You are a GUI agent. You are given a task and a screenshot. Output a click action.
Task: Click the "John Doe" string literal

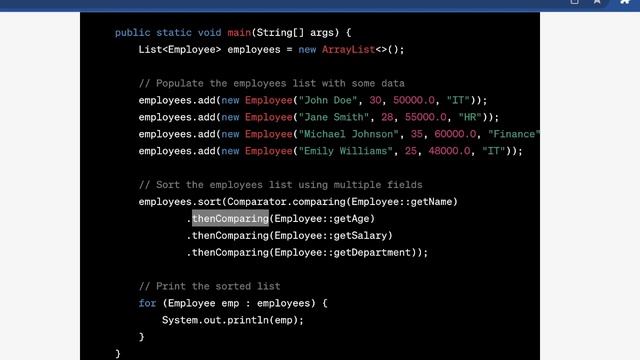pyautogui.click(x=328, y=100)
